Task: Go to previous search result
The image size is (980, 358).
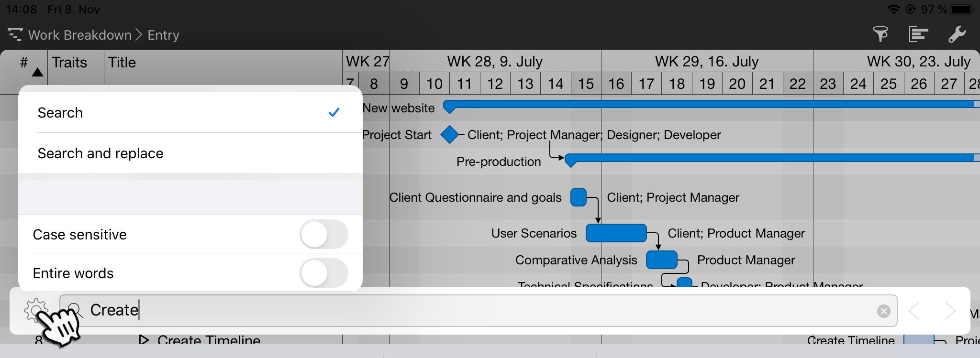Action: tap(914, 311)
